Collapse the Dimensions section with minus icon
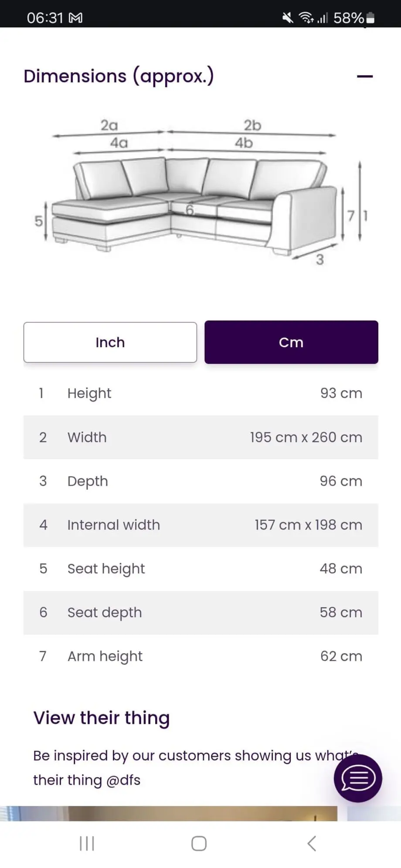The height and width of the screenshot is (868, 401). (x=365, y=76)
